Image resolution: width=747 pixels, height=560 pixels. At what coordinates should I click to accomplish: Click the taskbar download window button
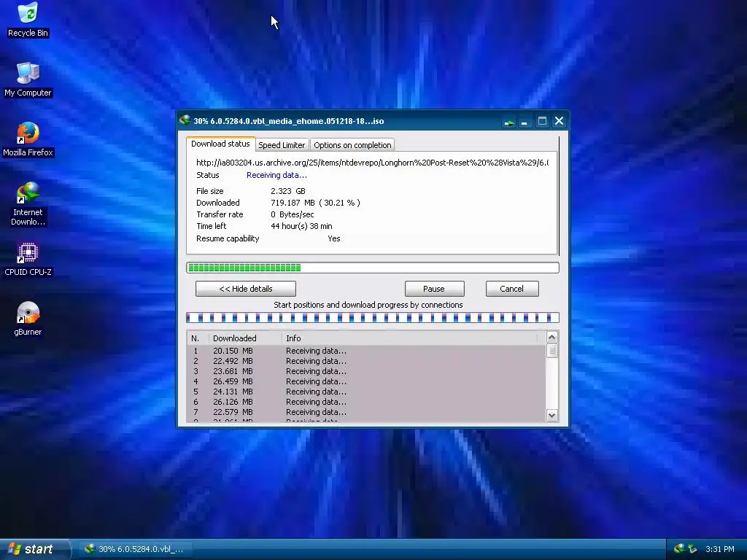tap(135, 549)
